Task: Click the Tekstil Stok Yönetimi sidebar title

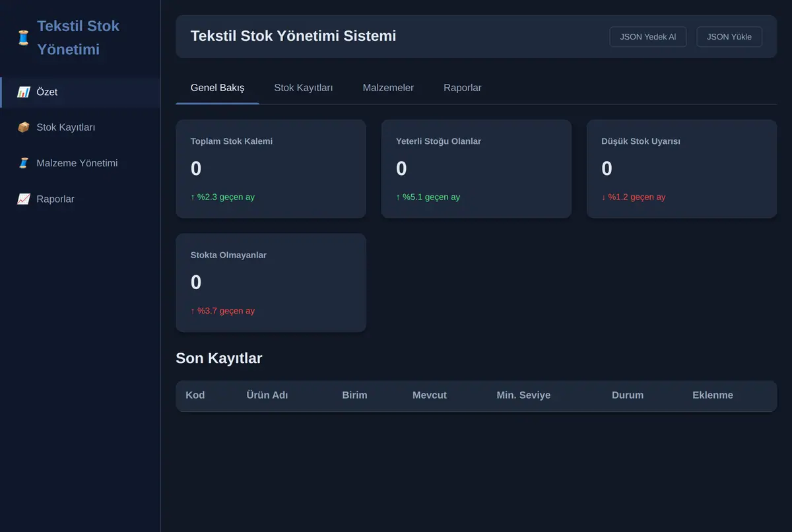Action: pyautogui.click(x=78, y=38)
